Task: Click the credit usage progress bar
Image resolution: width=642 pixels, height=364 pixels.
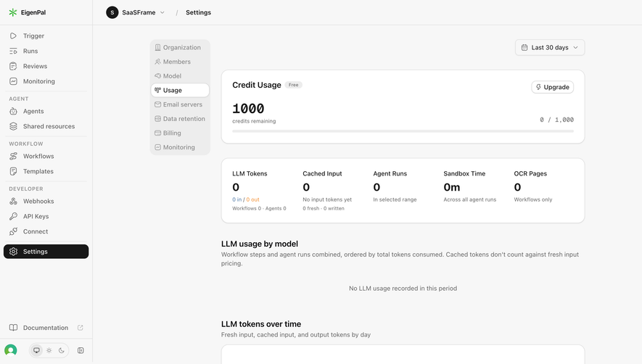Action: click(403, 131)
